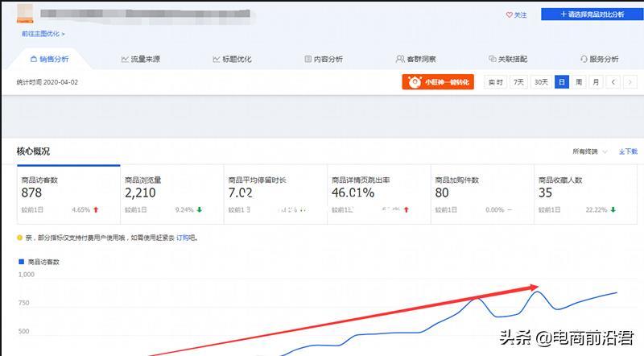
Task: Click the 下载 download link
Action: [x=628, y=151]
